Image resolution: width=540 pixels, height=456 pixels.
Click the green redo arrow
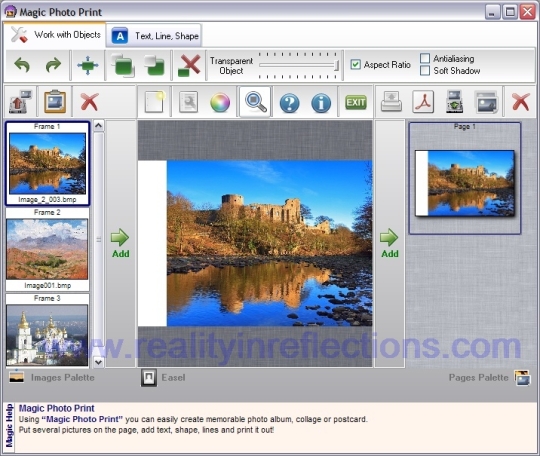(53, 65)
